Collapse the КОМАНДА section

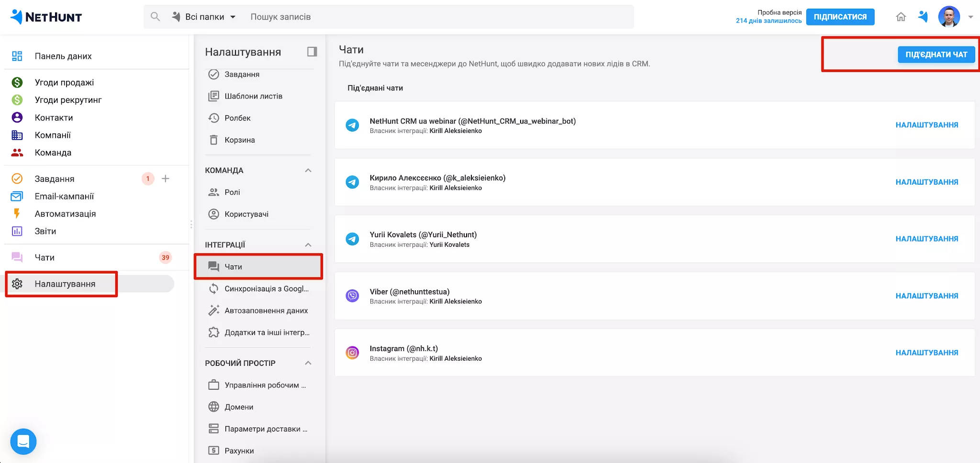click(x=308, y=170)
